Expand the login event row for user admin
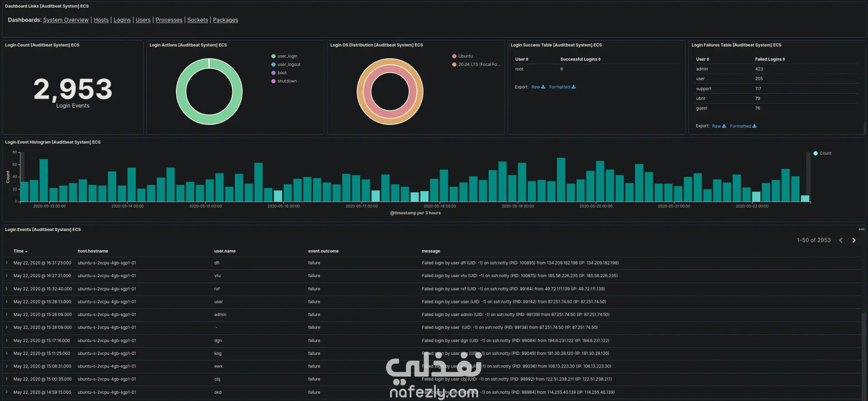The height and width of the screenshot is (401, 868). (7, 315)
